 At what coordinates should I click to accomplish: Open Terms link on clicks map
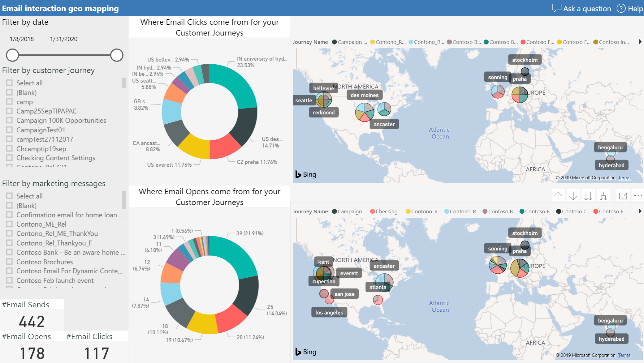point(624,178)
